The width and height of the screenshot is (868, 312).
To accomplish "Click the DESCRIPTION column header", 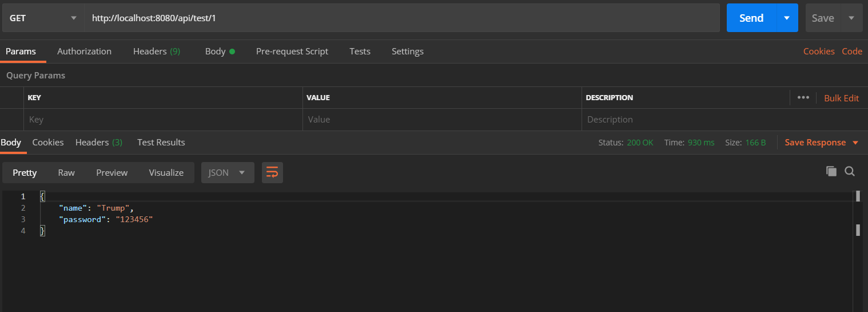I will pyautogui.click(x=609, y=98).
